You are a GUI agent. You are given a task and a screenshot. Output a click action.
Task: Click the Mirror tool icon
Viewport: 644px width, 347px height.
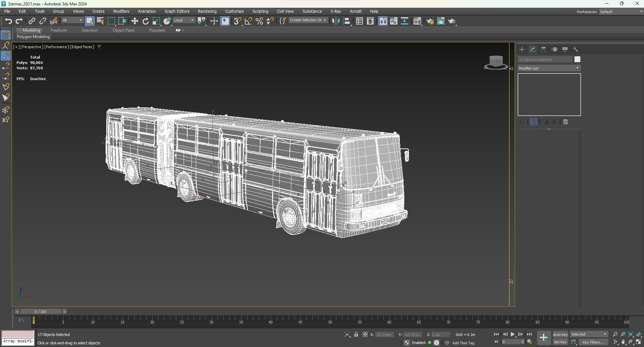tap(335, 21)
